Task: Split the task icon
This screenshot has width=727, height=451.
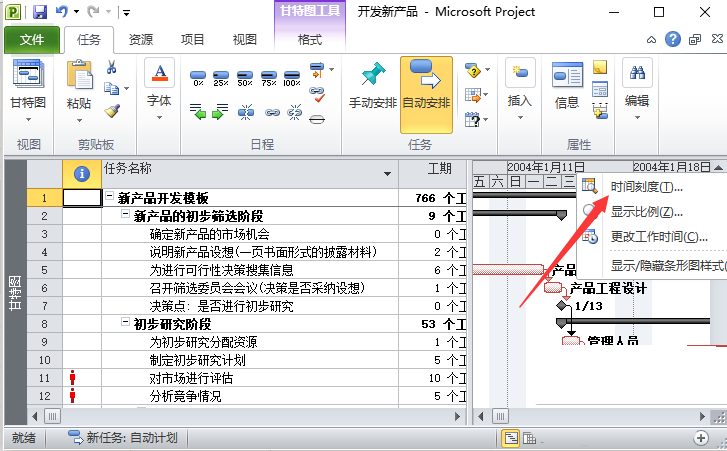Action: (246, 112)
